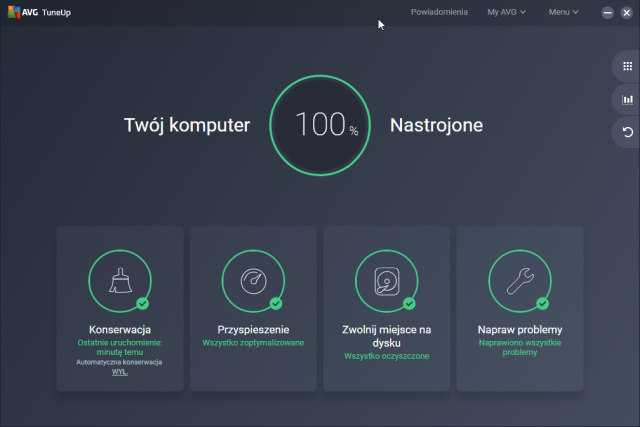The image size is (640, 427).
Task: Minimize the AVG TuneUp window
Action: point(607,13)
